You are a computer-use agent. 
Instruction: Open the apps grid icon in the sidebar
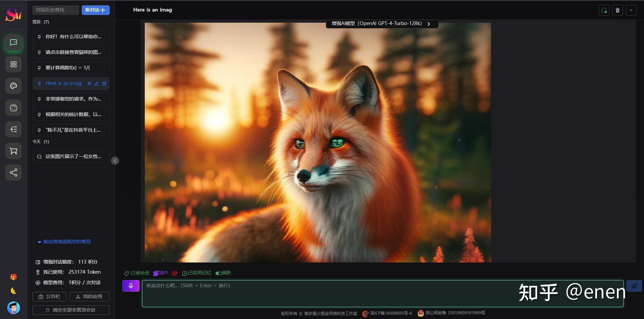[13, 64]
